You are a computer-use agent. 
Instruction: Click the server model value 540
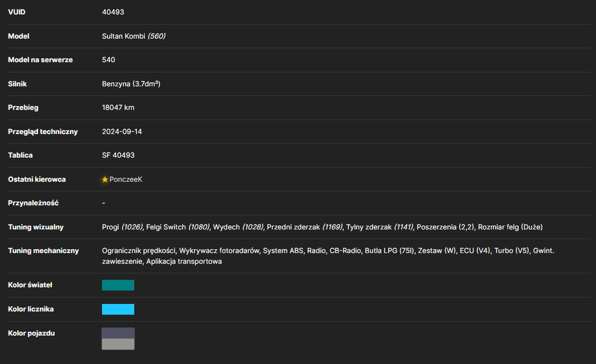[108, 60]
